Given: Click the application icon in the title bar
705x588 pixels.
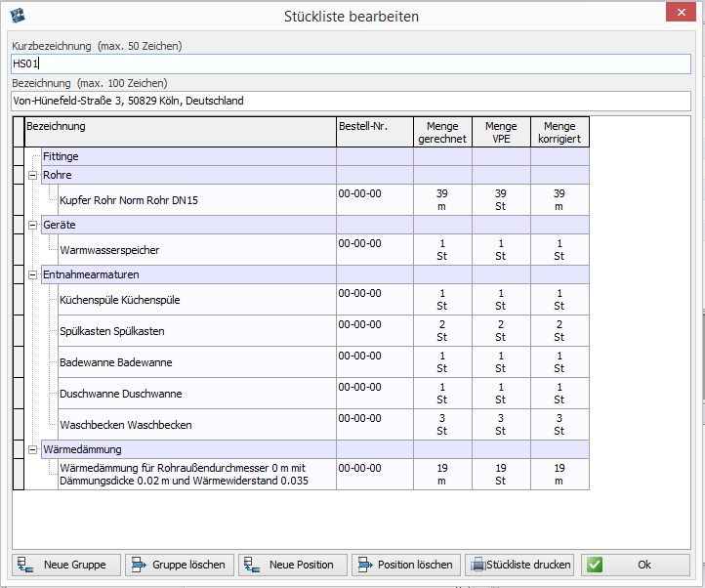Looking at the screenshot, I should [18, 16].
